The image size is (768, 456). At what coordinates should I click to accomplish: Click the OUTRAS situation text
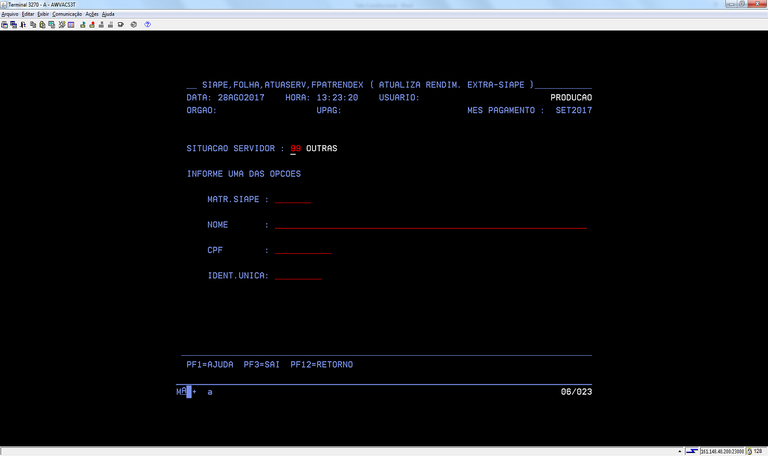click(x=321, y=148)
